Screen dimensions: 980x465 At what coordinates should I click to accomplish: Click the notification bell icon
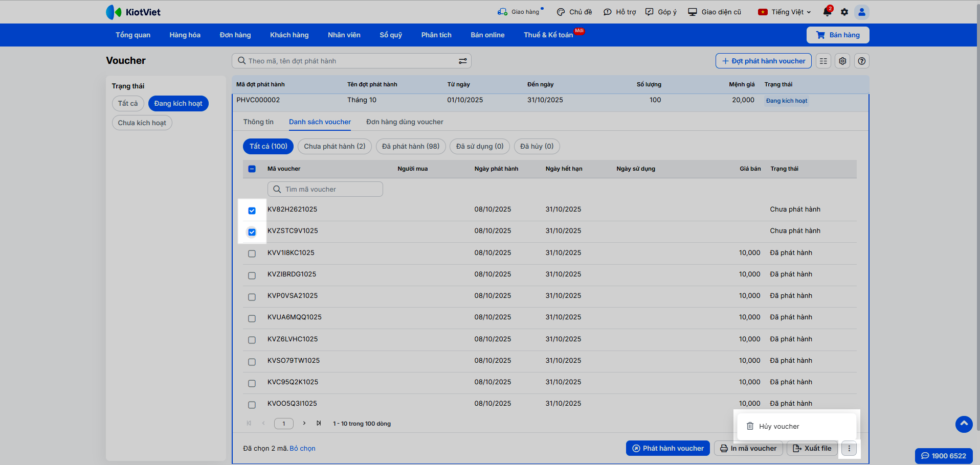point(827,12)
